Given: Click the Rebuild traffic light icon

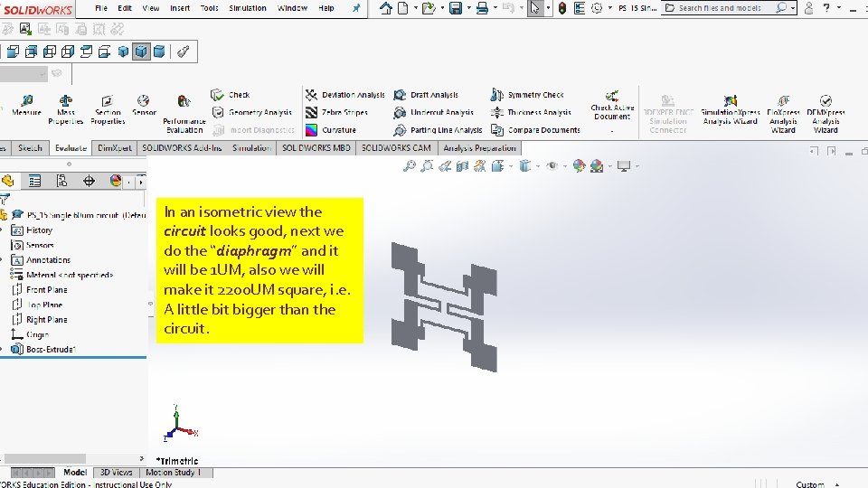Looking at the screenshot, I should [x=561, y=8].
